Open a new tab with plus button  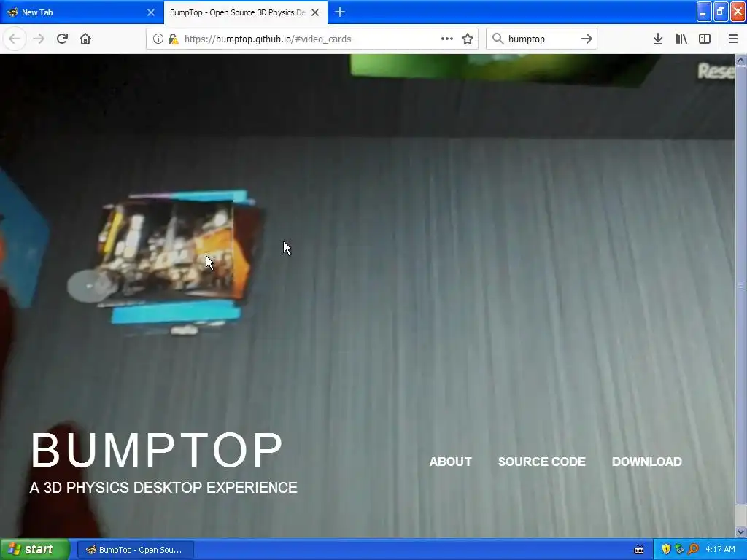click(340, 12)
